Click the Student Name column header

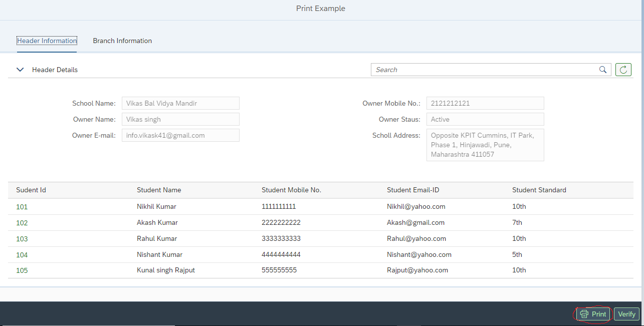tap(159, 190)
